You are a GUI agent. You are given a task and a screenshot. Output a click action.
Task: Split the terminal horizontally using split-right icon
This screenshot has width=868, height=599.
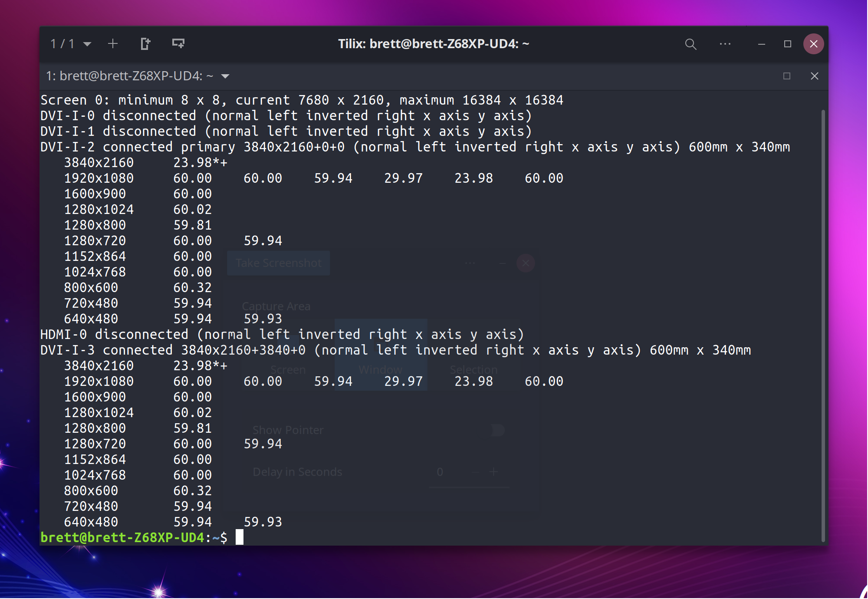pyautogui.click(x=145, y=43)
